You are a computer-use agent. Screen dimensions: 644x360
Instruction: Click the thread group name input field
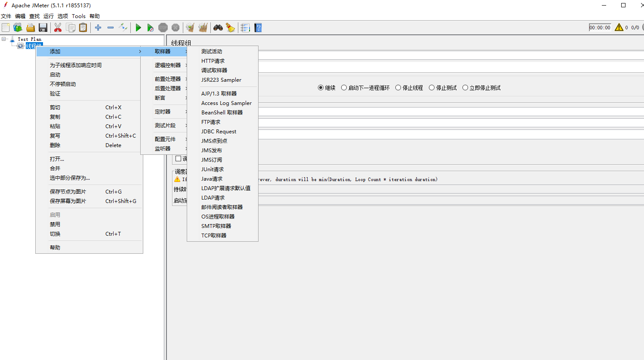[451, 55]
